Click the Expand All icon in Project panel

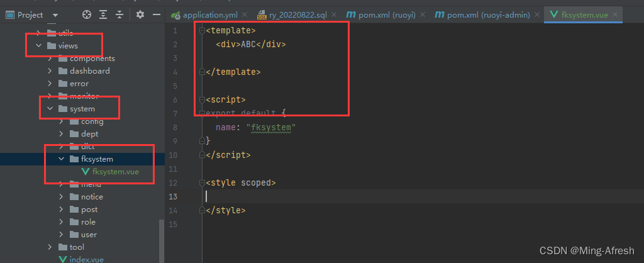103,14
